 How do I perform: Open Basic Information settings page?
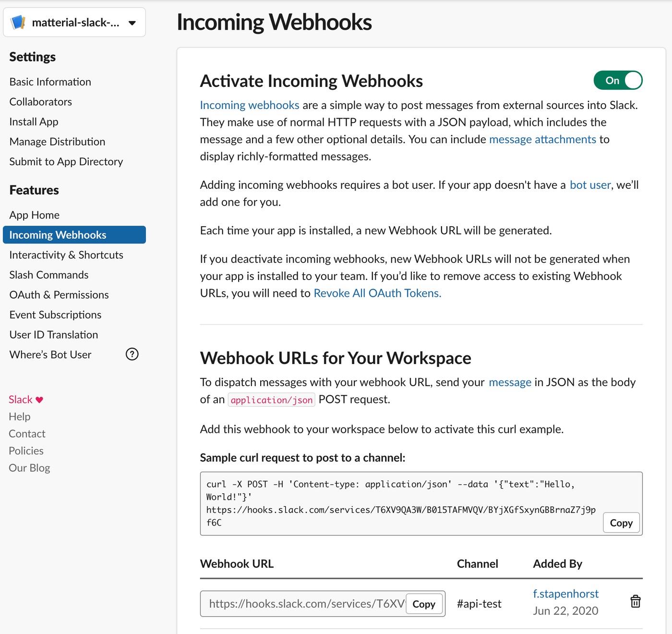pos(50,82)
